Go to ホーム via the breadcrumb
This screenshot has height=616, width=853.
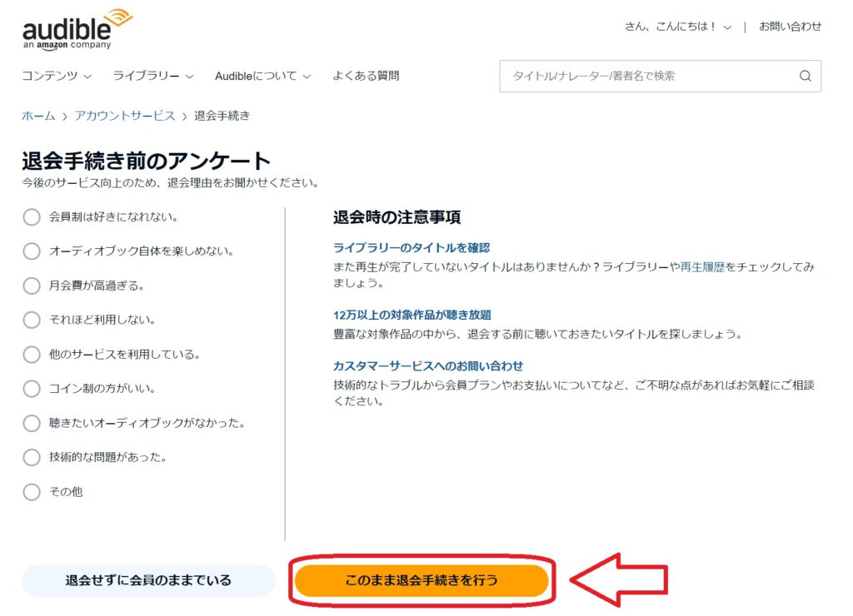tap(38, 116)
